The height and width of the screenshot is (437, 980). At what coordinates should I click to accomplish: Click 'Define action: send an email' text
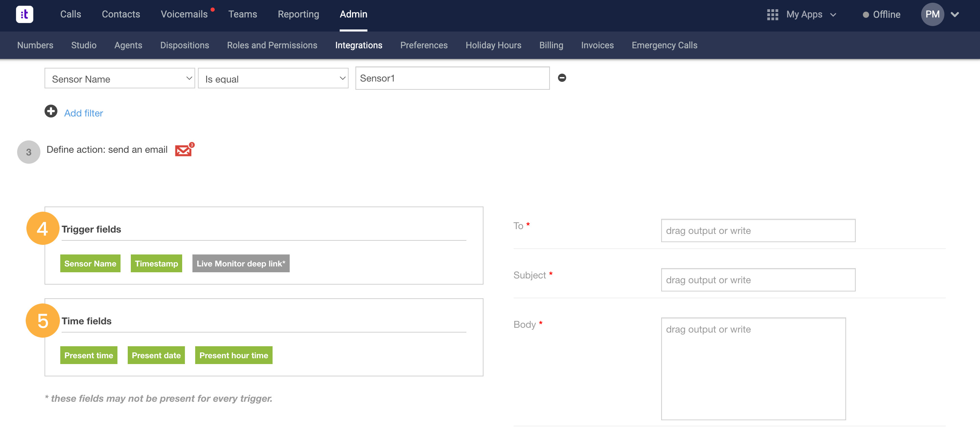tap(107, 150)
